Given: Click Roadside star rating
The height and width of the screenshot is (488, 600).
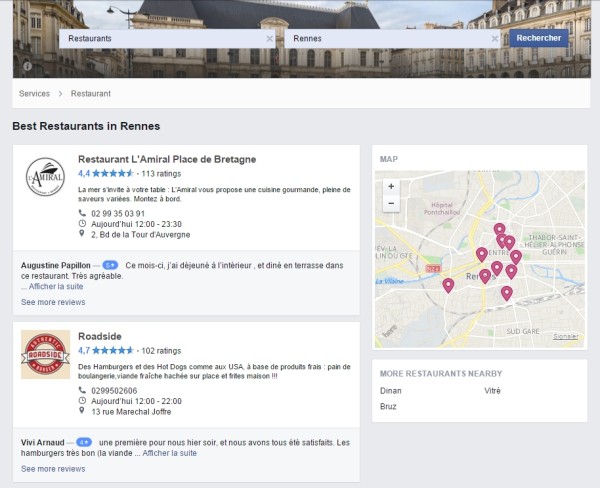Looking at the screenshot, I should tap(112, 351).
